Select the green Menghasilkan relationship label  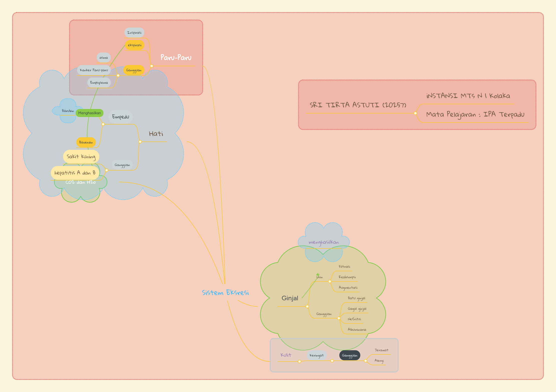coord(89,113)
